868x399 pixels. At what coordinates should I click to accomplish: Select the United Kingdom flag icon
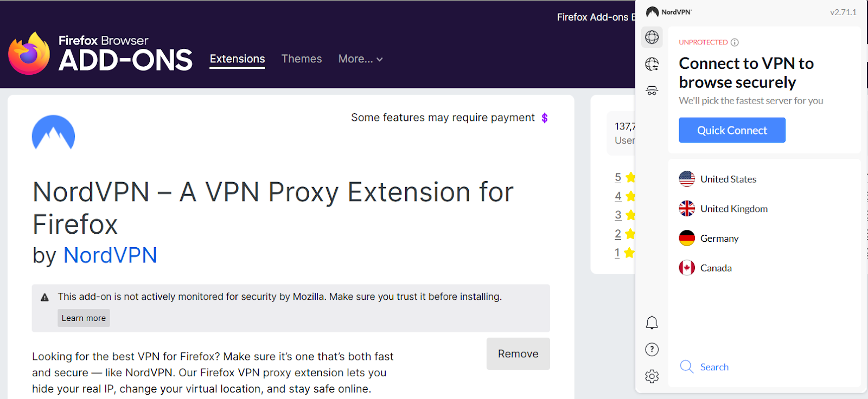[x=687, y=209]
